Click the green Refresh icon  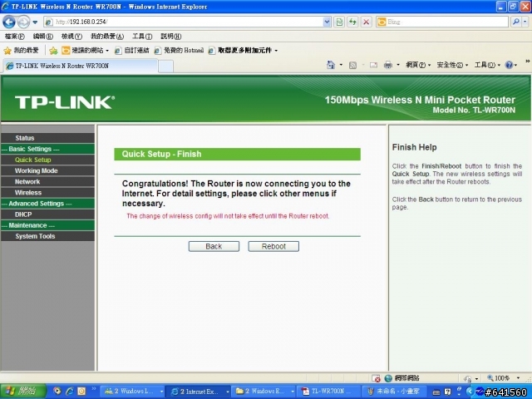pos(352,22)
